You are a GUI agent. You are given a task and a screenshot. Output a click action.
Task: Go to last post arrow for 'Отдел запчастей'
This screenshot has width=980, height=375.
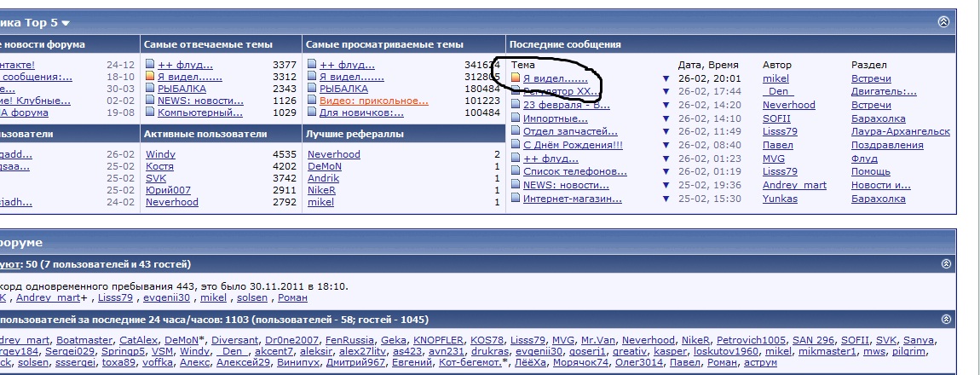click(x=666, y=132)
